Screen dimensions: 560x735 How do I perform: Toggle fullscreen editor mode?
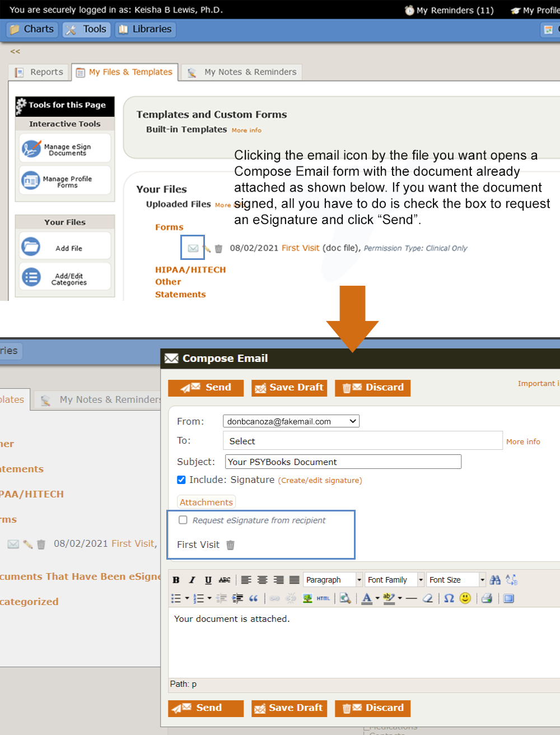[x=508, y=598]
